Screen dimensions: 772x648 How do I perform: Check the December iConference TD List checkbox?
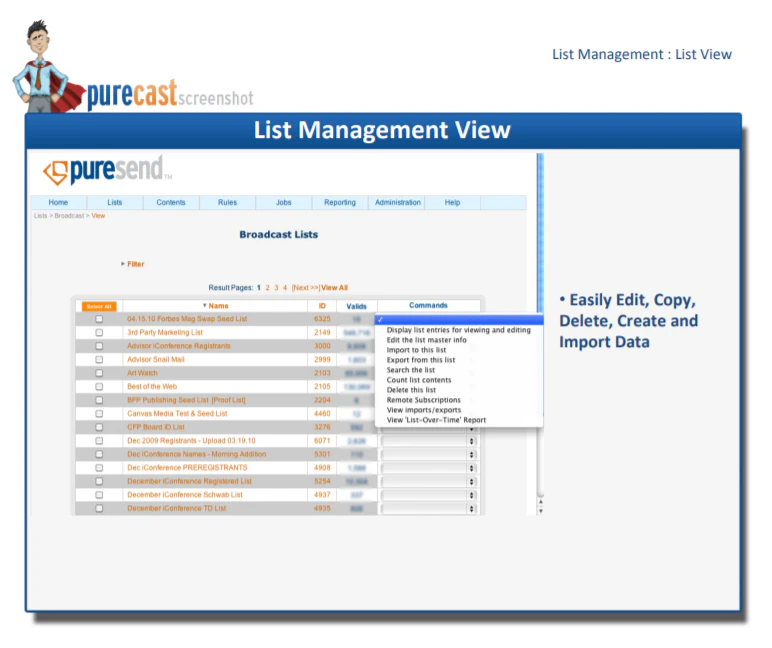[99, 508]
